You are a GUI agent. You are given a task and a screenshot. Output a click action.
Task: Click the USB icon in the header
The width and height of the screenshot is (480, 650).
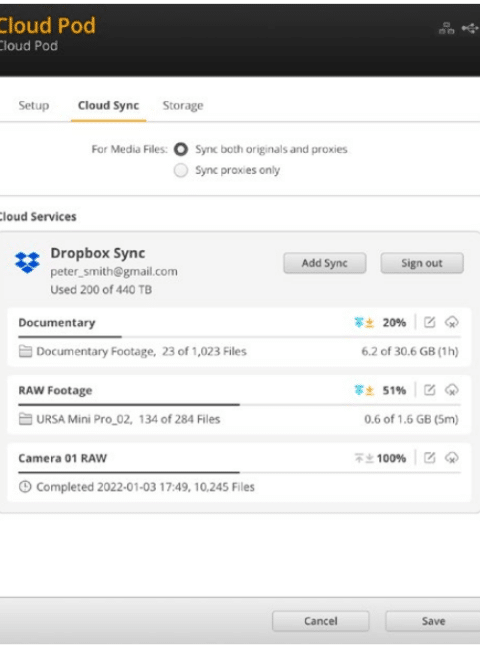pos(470,28)
